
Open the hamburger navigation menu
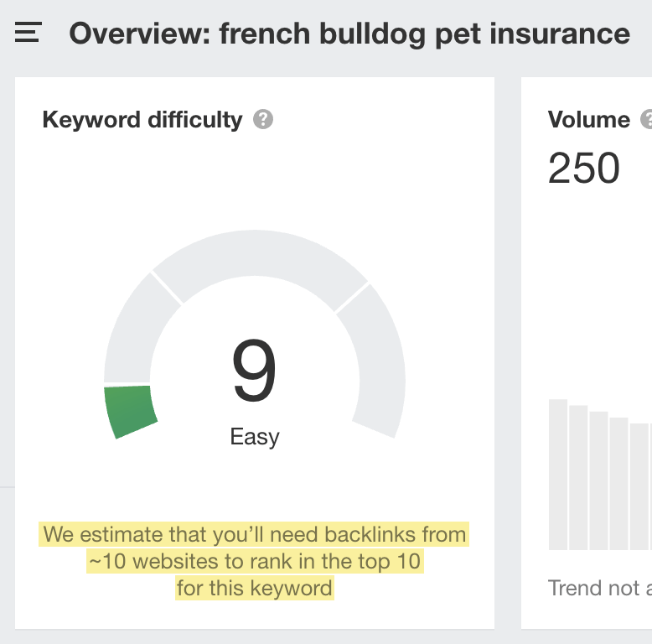(x=28, y=34)
